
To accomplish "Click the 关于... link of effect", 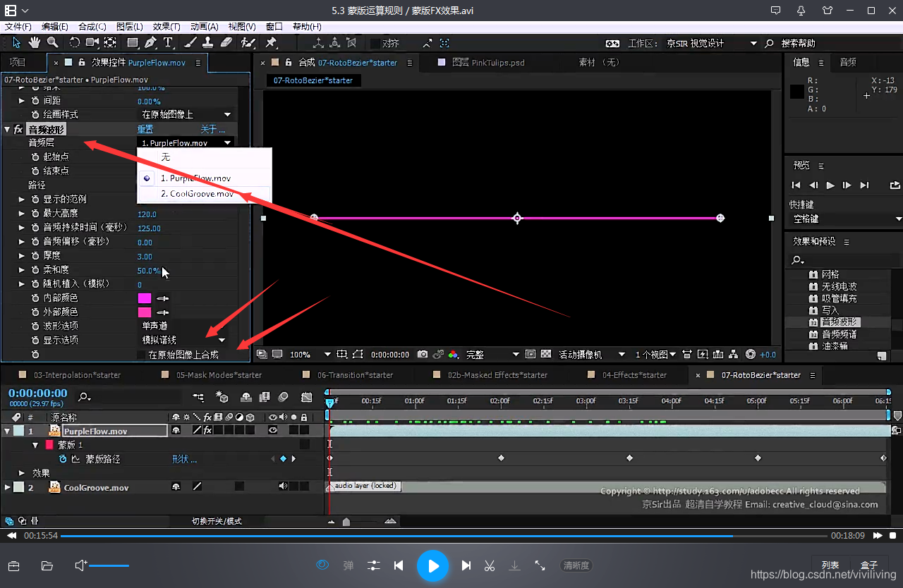I will point(212,129).
